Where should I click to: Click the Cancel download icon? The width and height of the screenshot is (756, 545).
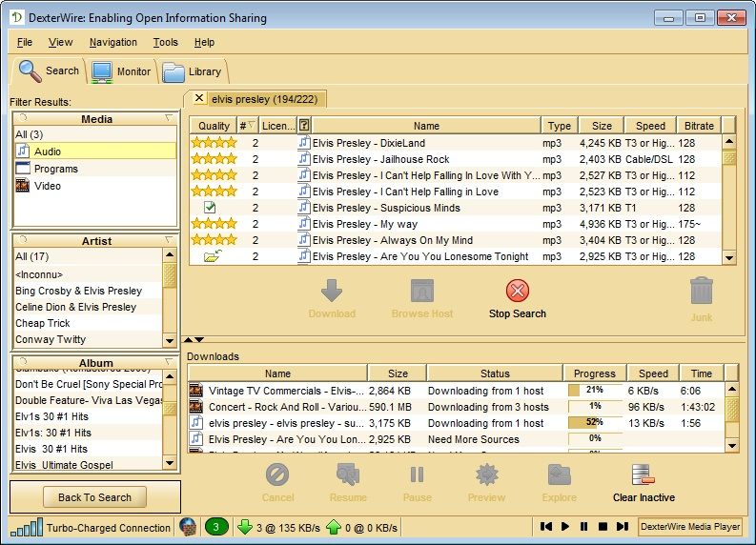pos(277,474)
